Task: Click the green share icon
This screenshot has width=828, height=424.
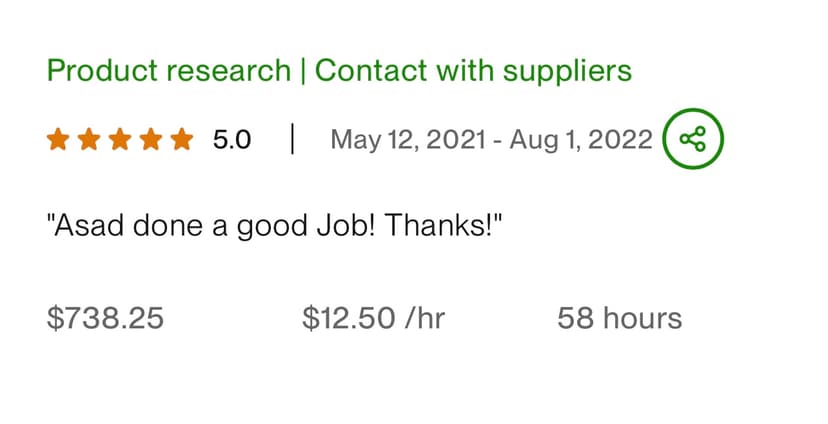Action: coord(692,139)
